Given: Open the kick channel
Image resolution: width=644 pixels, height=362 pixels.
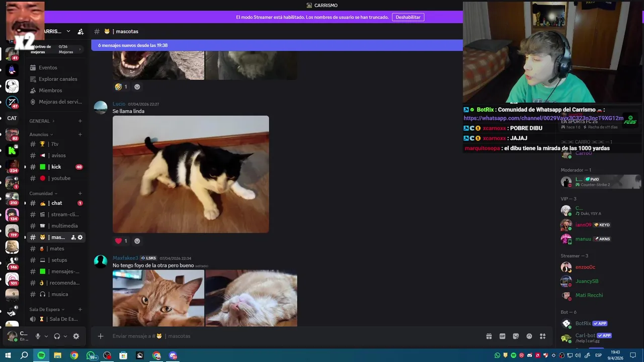Looking at the screenshot, I should click(55, 167).
